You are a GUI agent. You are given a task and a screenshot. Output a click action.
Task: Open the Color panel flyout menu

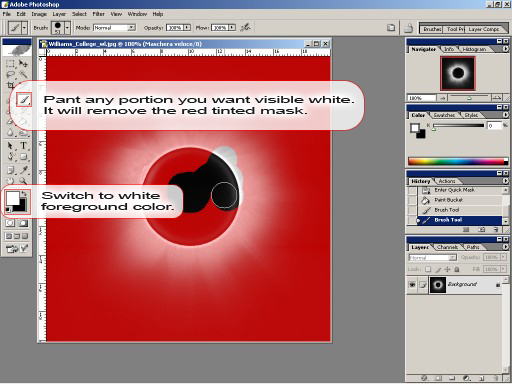coord(505,115)
